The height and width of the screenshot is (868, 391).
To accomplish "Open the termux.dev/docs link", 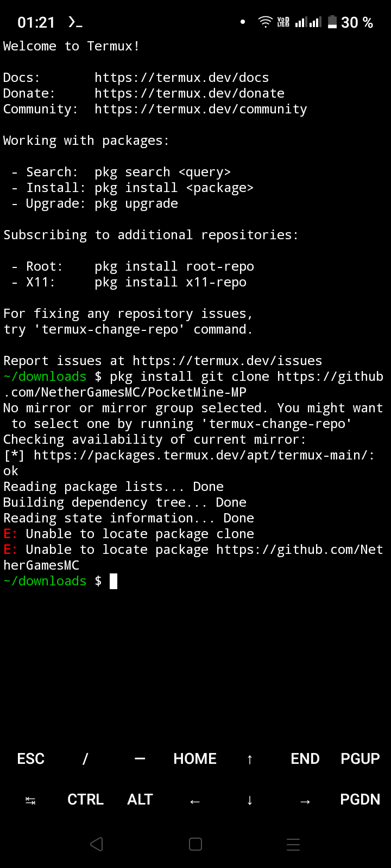I will click(181, 78).
